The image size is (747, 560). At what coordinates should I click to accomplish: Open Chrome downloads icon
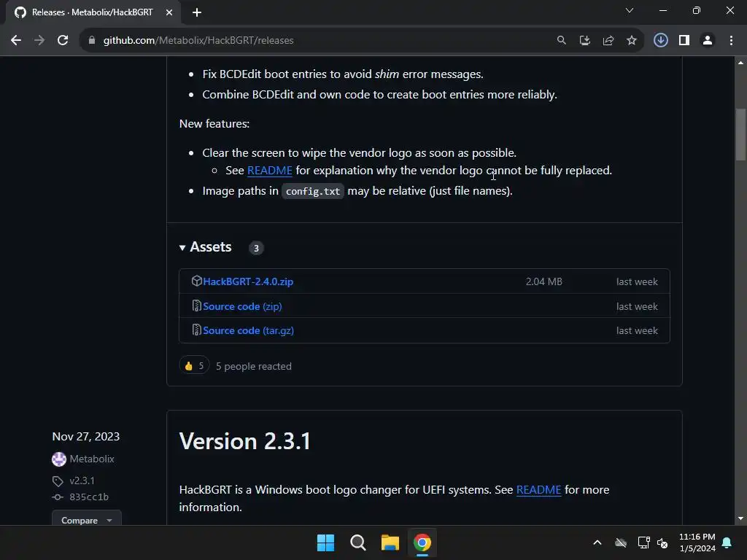point(660,41)
